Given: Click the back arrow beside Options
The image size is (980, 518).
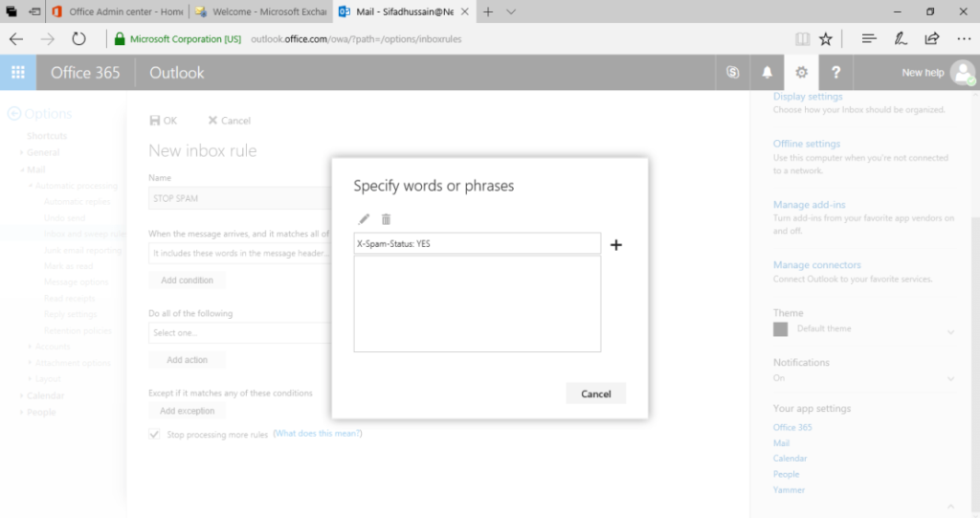Looking at the screenshot, I should tap(13, 114).
